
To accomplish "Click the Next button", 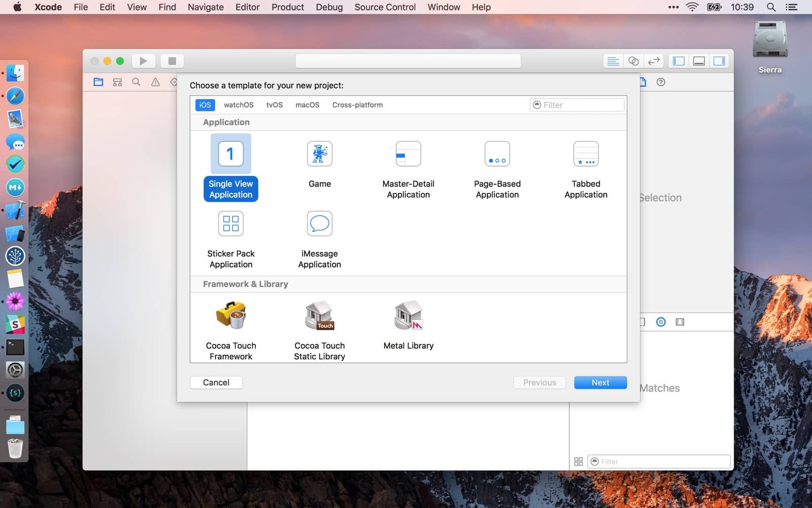I will point(600,383).
